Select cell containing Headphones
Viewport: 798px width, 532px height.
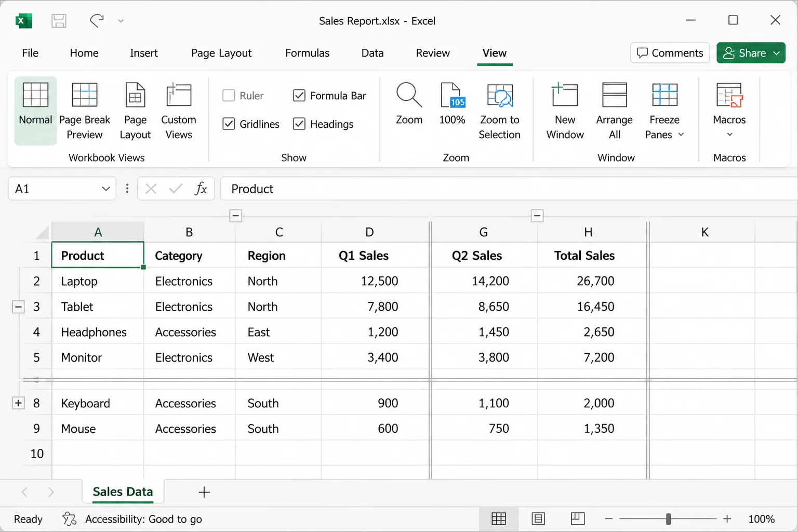[98, 332]
